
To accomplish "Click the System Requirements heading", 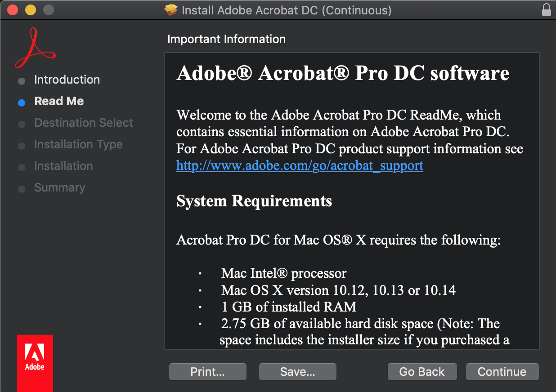I will [254, 201].
